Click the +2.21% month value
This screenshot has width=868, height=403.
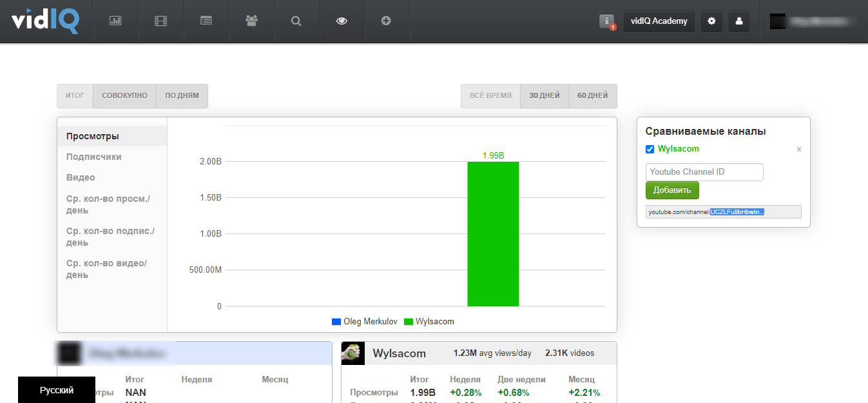click(584, 393)
